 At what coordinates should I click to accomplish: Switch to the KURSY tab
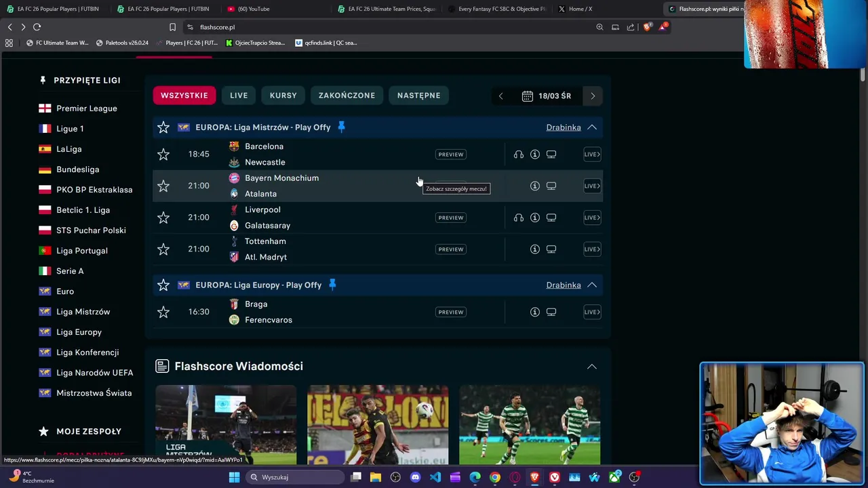pos(283,96)
